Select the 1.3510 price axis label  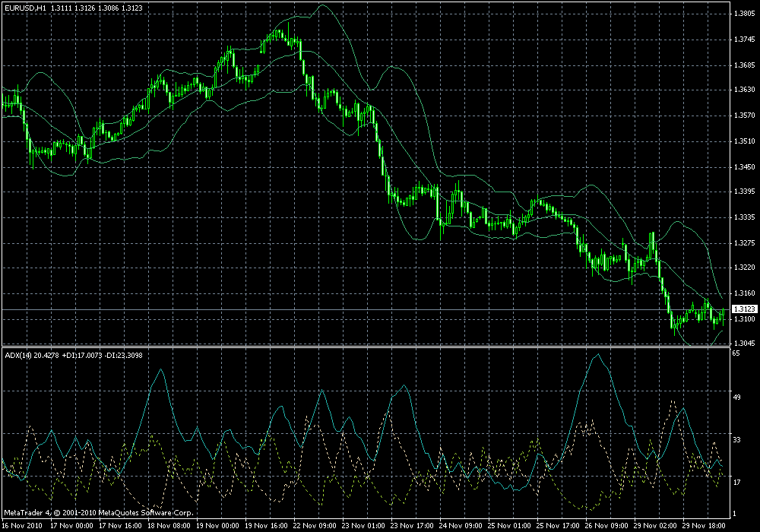745,141
